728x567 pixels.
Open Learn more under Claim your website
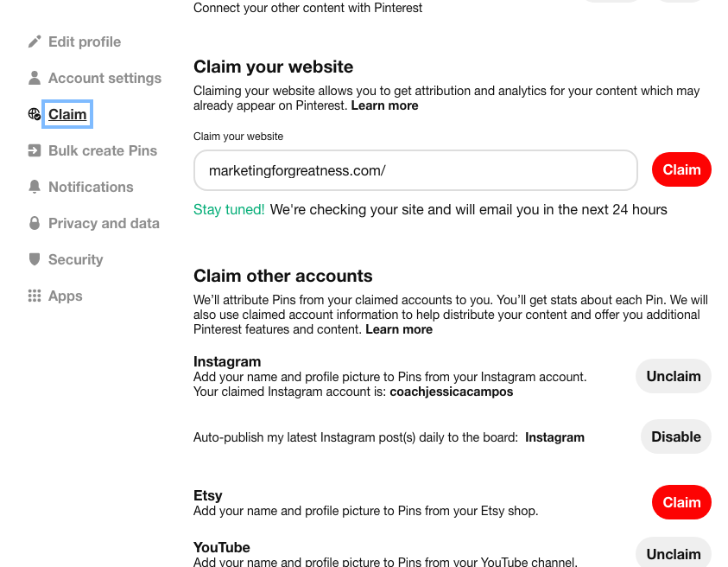click(384, 105)
